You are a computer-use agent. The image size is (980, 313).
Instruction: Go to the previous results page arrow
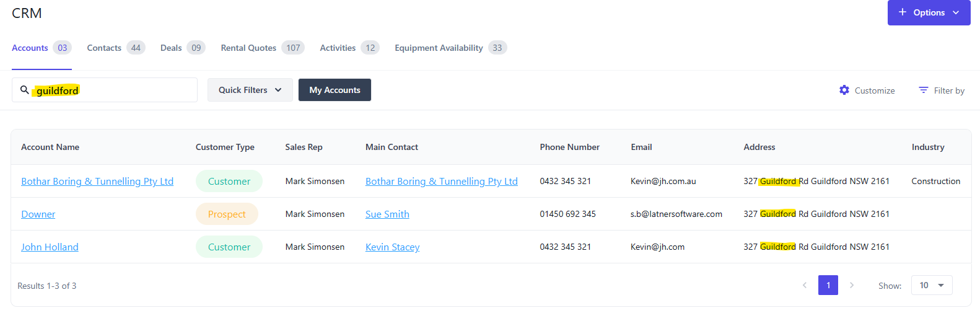(805, 285)
